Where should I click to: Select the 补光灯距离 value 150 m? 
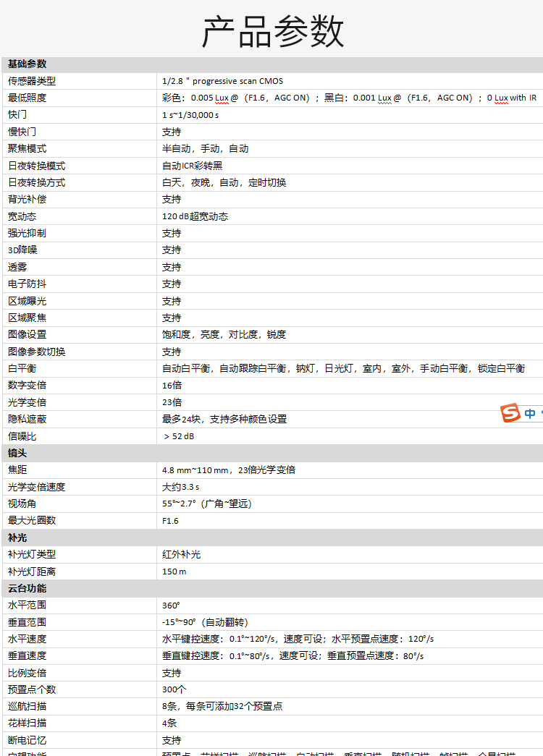tap(174, 572)
